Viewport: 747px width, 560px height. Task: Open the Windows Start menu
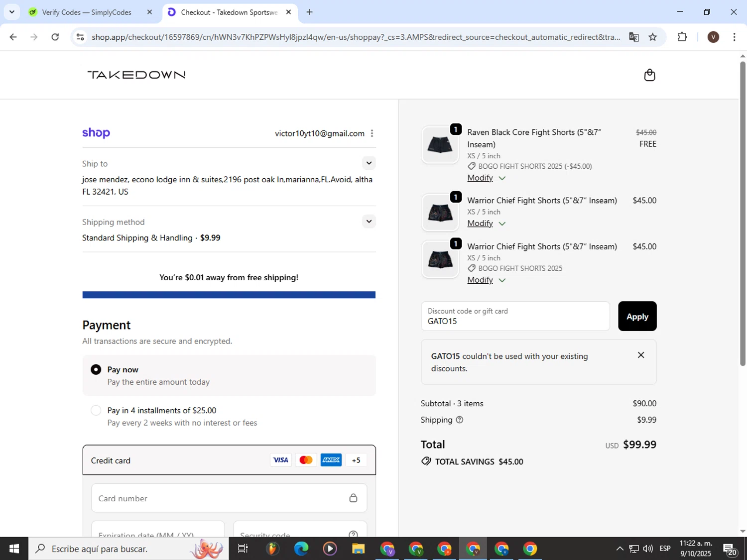(x=14, y=549)
